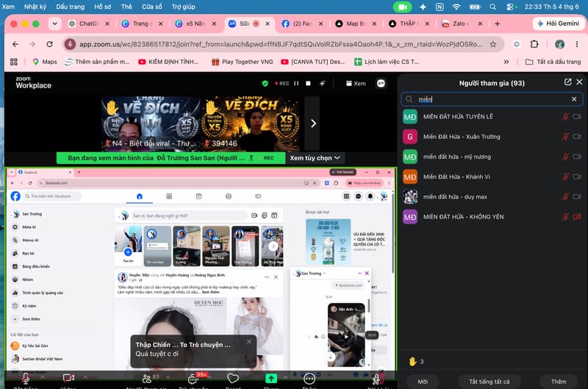Click the Mời invite button
This screenshot has width=588, height=389.
[x=423, y=382]
